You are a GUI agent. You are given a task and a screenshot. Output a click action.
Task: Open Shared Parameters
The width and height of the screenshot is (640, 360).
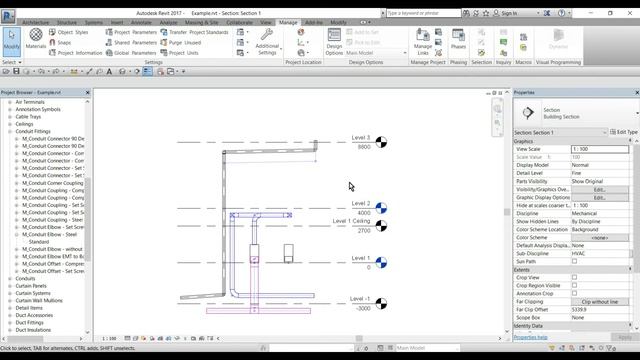pyautogui.click(x=131, y=42)
